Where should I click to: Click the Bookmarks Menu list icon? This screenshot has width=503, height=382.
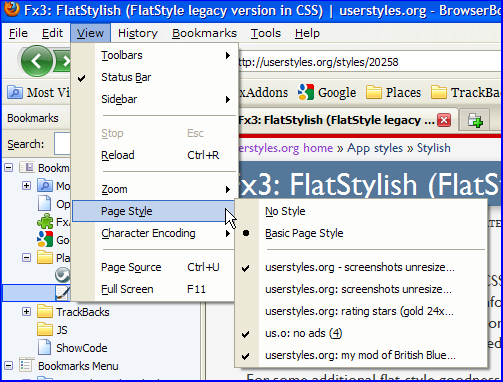[x=26, y=366]
